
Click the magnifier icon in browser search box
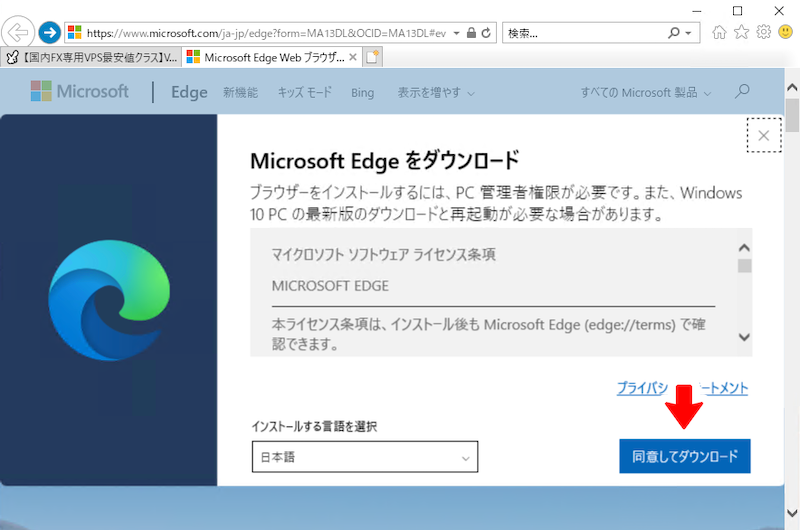pyautogui.click(x=674, y=33)
